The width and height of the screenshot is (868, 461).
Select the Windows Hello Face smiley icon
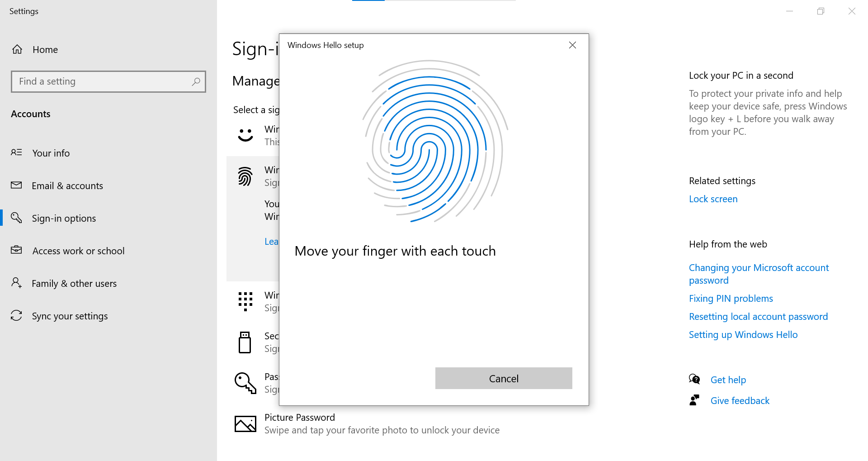click(x=245, y=135)
